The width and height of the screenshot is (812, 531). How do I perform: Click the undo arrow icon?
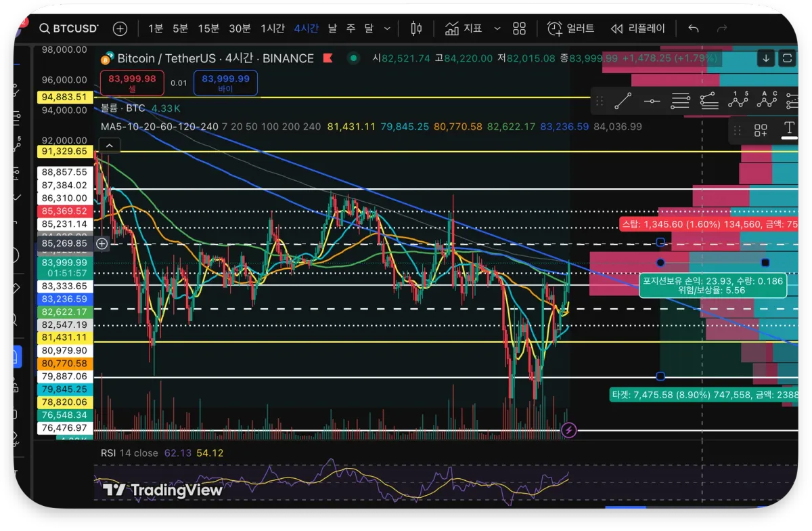point(693,28)
